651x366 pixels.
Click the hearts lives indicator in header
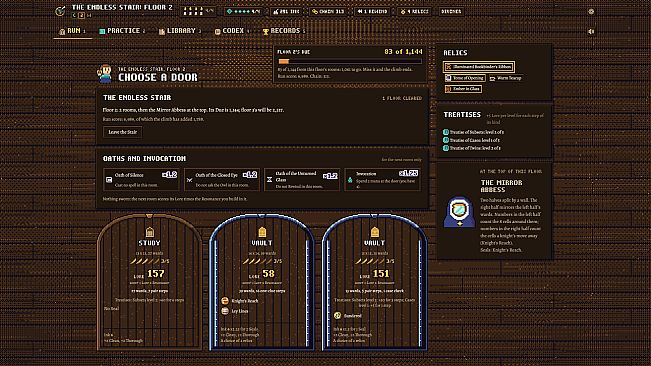pyautogui.click(x=198, y=12)
